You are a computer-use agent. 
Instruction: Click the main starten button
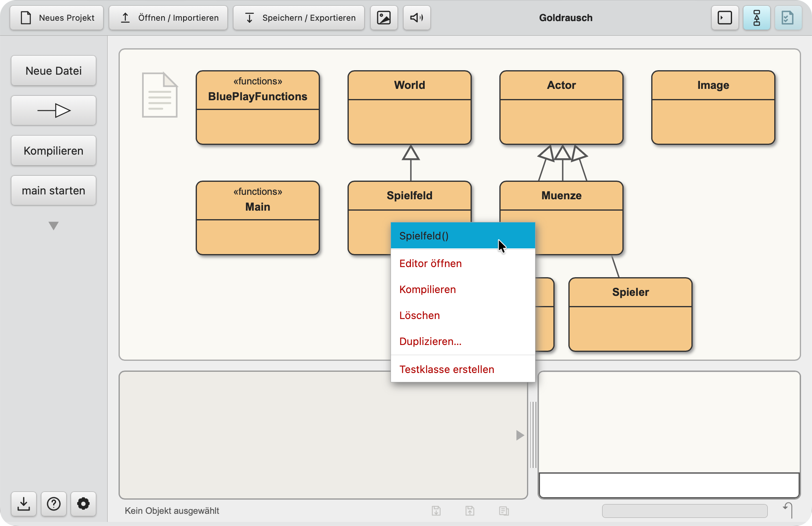pyautogui.click(x=54, y=190)
